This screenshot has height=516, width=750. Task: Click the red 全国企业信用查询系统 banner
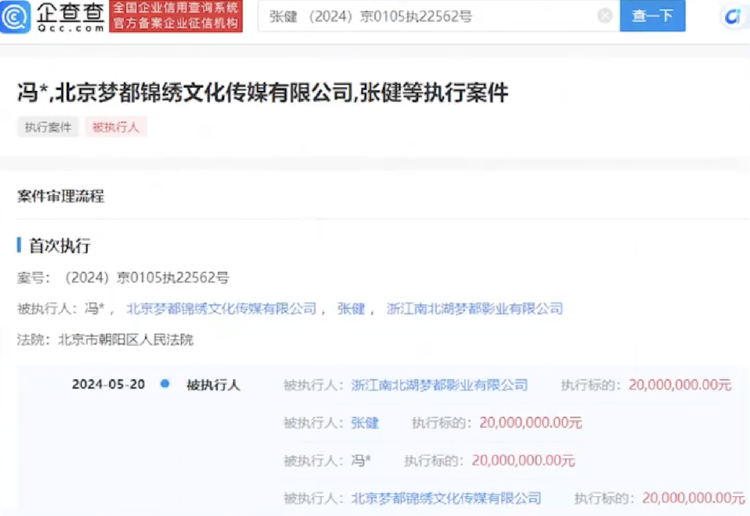point(176,16)
